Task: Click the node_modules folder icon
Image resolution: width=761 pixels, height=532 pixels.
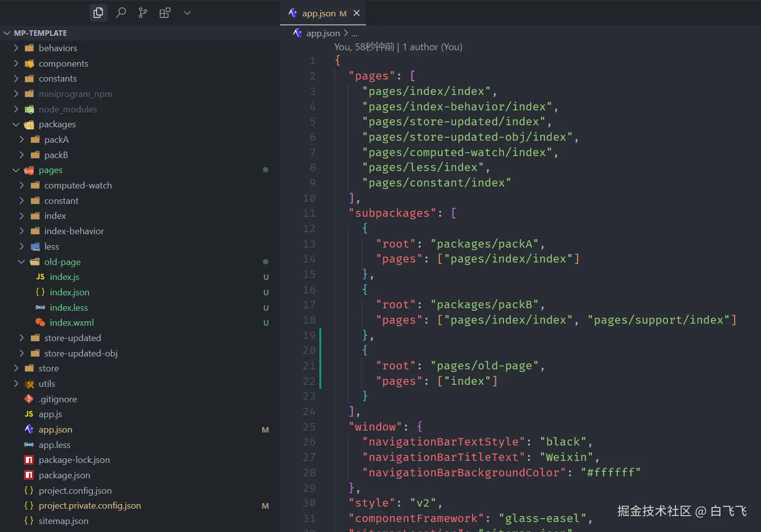Action: [29, 109]
